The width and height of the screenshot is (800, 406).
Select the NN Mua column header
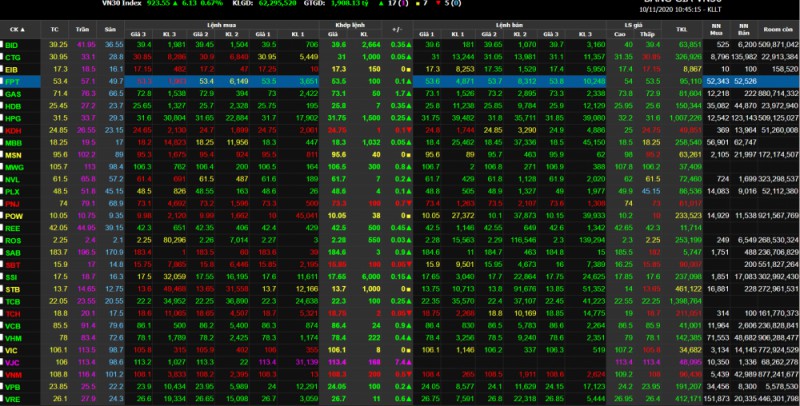point(717,30)
